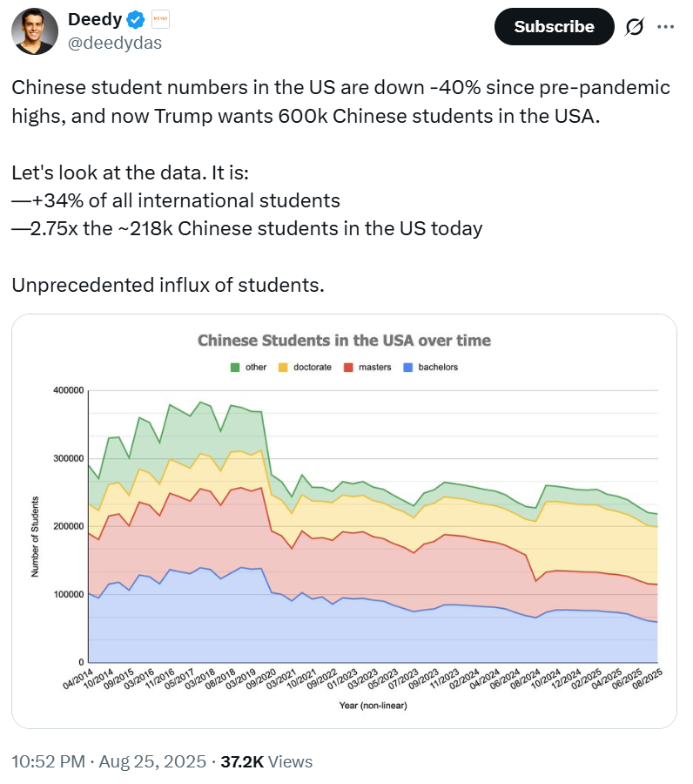Click the 37.2K Views count
The height and width of the screenshot is (784, 693).
coord(266,761)
